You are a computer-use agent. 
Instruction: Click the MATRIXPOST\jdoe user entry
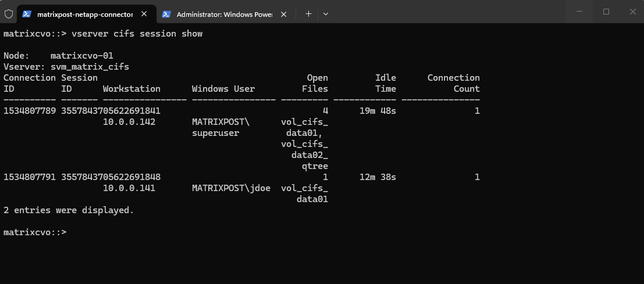coord(231,188)
